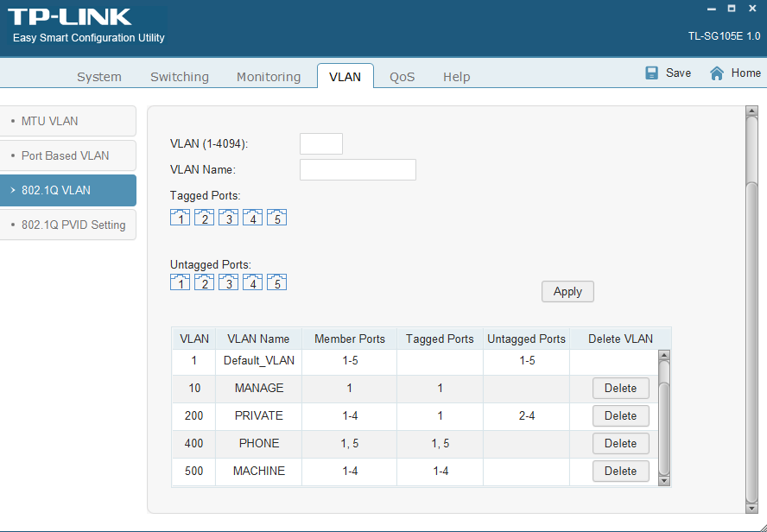Click the Save disk icon
767x532 pixels.
(652, 73)
